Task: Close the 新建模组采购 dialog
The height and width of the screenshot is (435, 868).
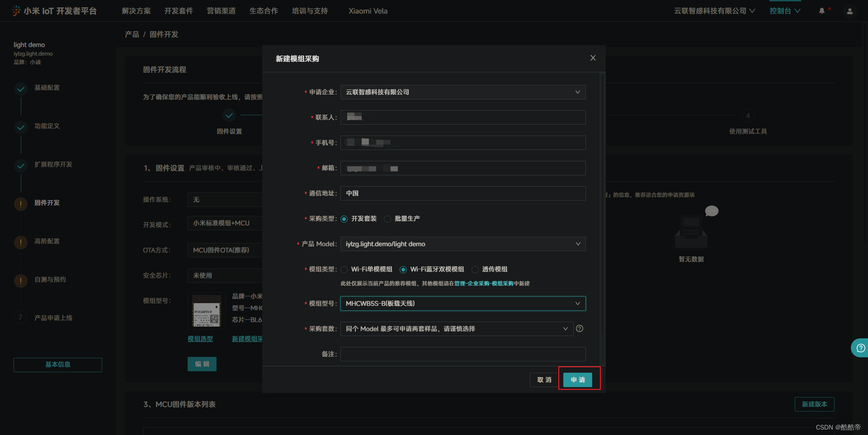Action: (593, 58)
